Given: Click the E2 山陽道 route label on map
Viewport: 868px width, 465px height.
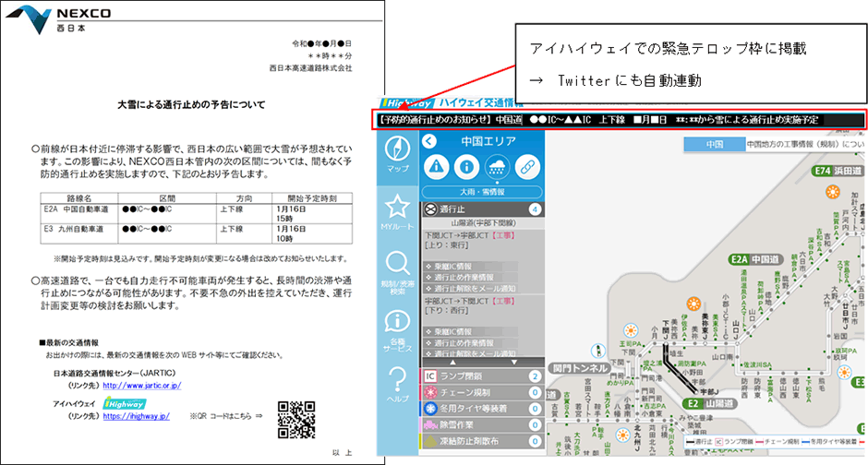Looking at the screenshot, I should 708,403.
